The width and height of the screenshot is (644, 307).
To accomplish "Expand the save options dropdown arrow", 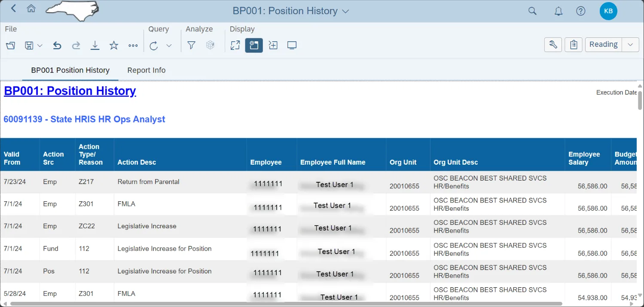I will [x=40, y=46].
